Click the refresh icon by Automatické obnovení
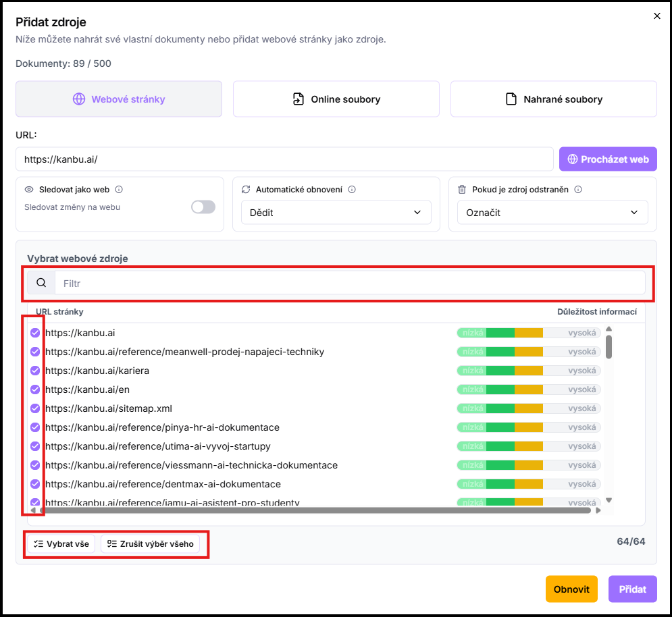This screenshot has width=672, height=617. pos(246,190)
